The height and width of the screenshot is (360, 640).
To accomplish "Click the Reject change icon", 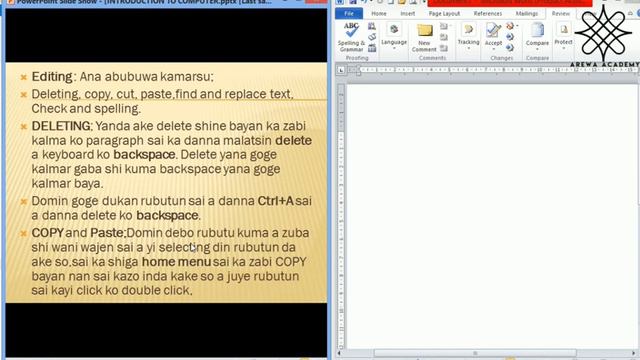I will (x=510, y=26).
